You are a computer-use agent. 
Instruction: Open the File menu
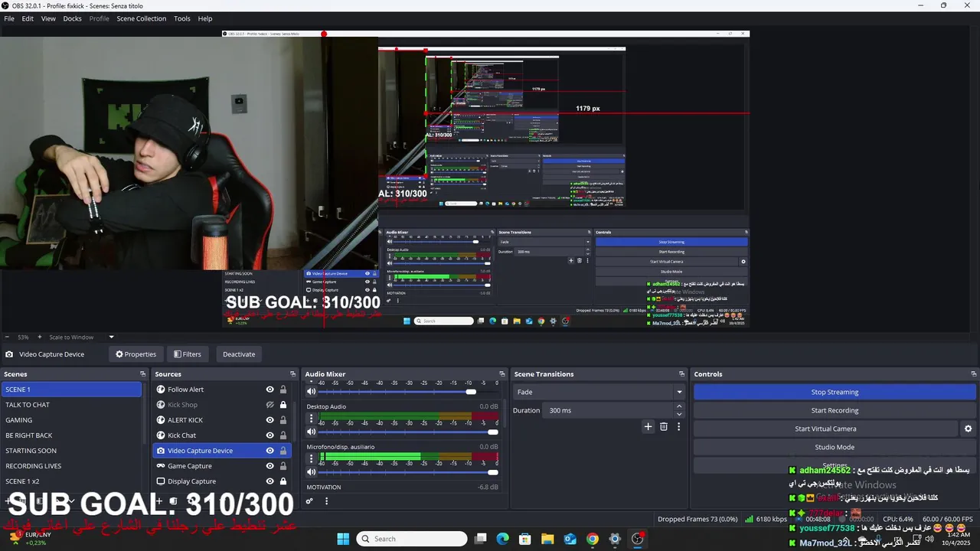9,18
